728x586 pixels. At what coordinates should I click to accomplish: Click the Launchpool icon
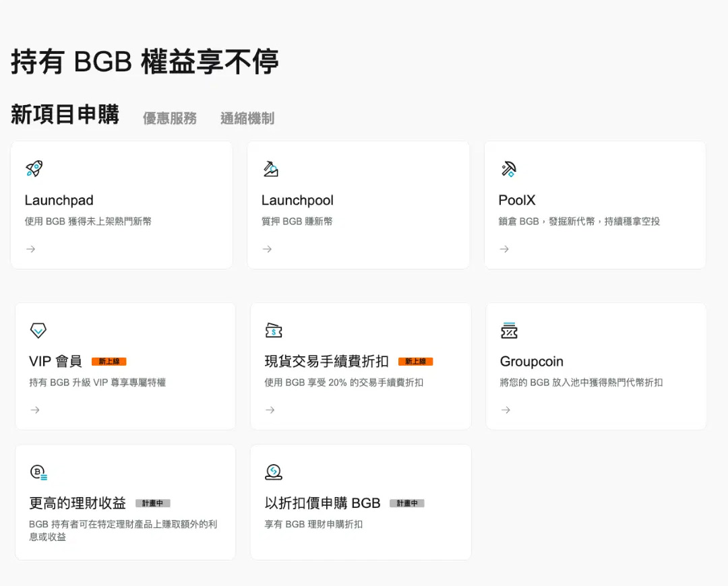pyautogui.click(x=271, y=168)
